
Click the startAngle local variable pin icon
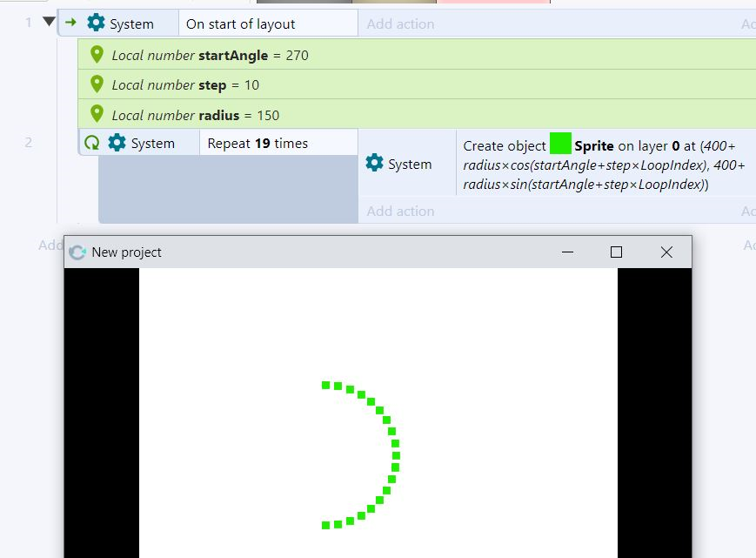tap(97, 55)
